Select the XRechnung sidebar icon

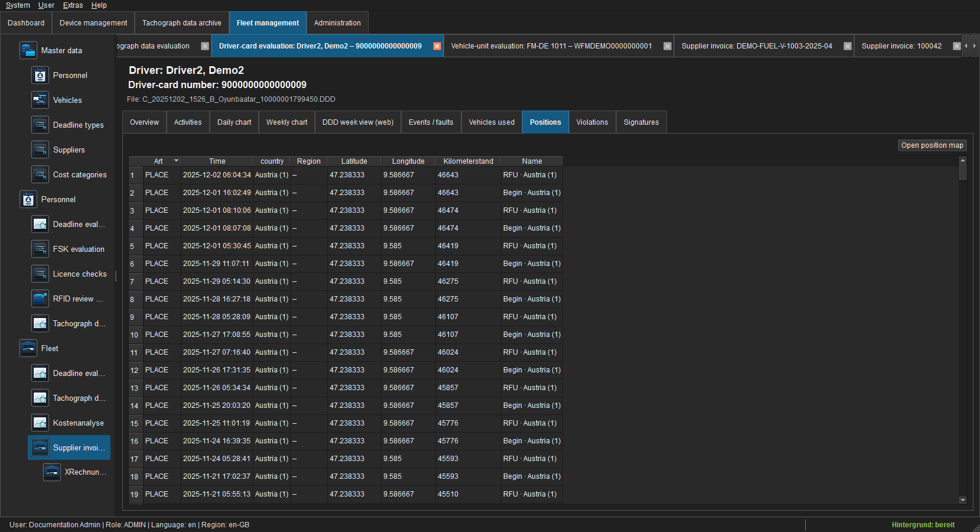coord(51,472)
